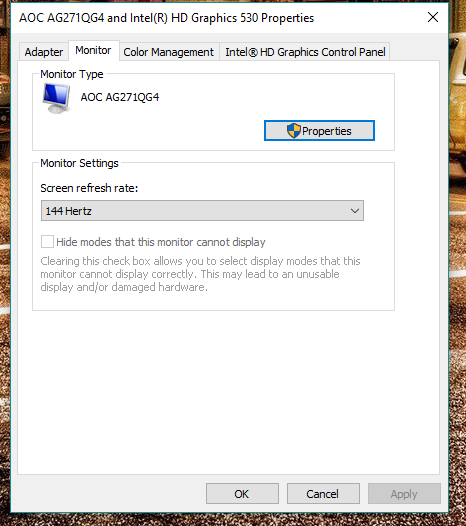Select the Monitor tab

tap(93, 50)
